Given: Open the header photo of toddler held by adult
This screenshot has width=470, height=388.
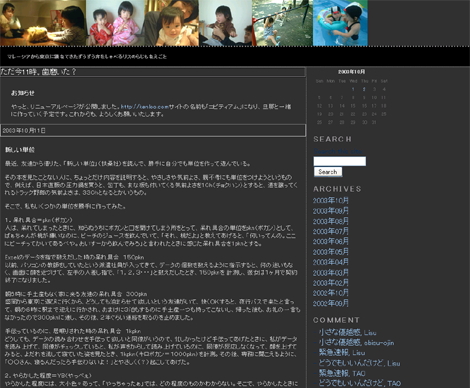Looking at the screenshot, I should (226, 23).
